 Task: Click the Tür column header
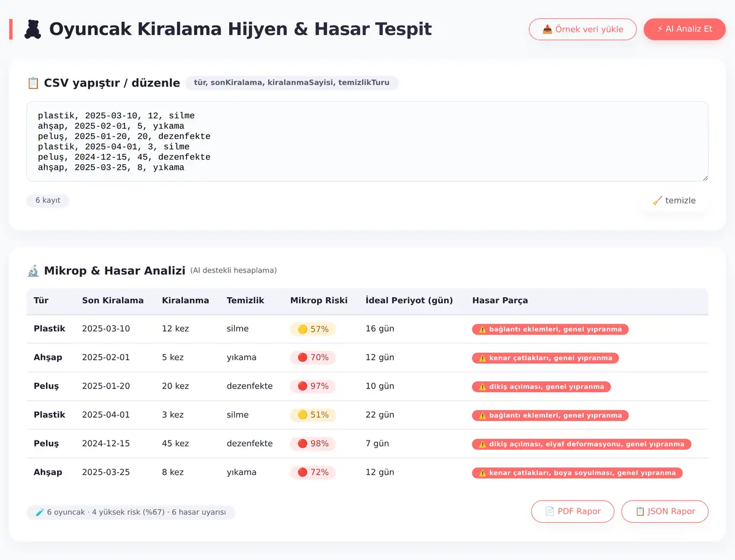pos(41,300)
